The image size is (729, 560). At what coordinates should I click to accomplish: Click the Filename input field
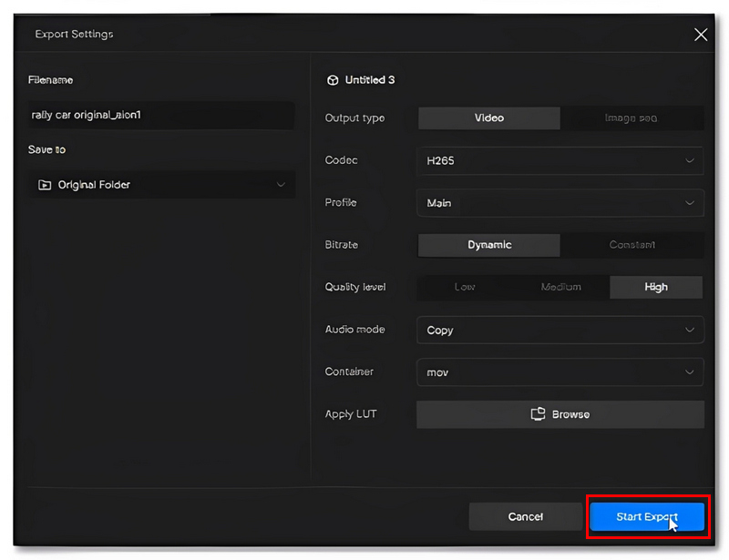coord(161,116)
